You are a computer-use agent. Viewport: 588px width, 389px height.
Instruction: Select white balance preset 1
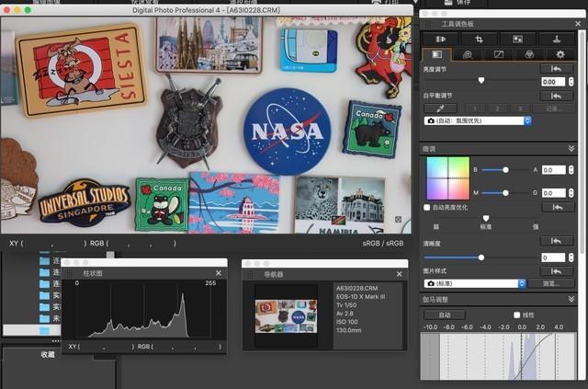click(x=475, y=109)
